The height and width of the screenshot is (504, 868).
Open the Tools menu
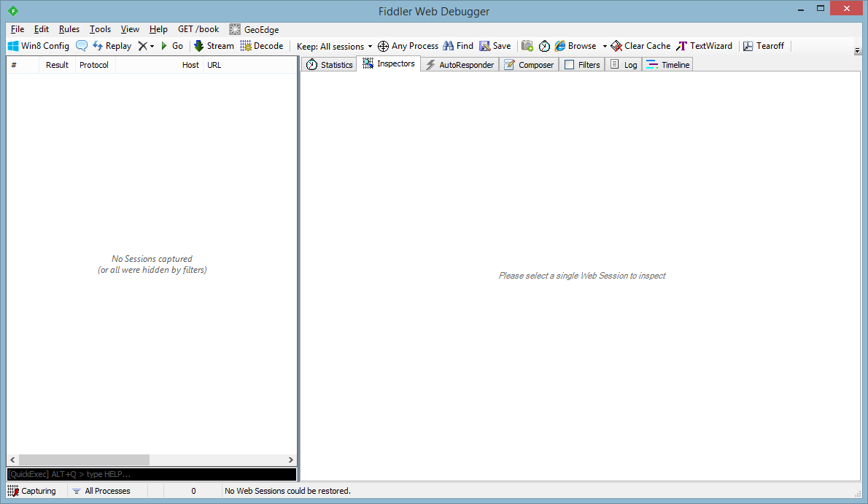click(x=100, y=29)
